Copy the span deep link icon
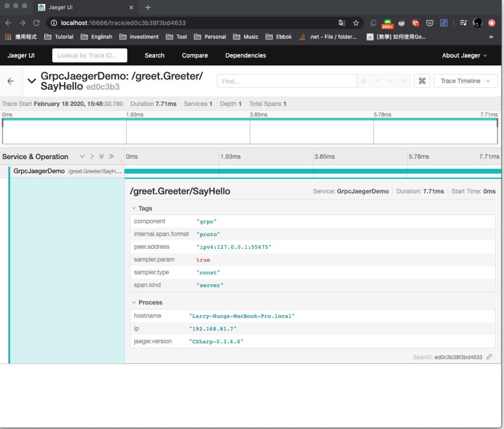This screenshot has height=429, width=504. (489, 357)
